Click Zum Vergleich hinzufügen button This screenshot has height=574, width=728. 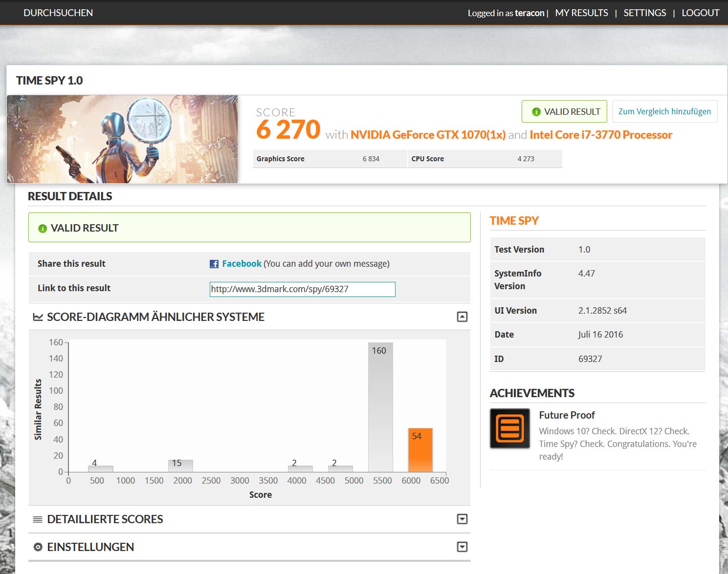(664, 111)
